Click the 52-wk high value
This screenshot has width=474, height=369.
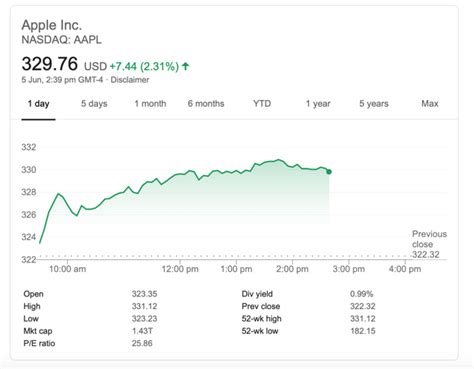pos(363,319)
